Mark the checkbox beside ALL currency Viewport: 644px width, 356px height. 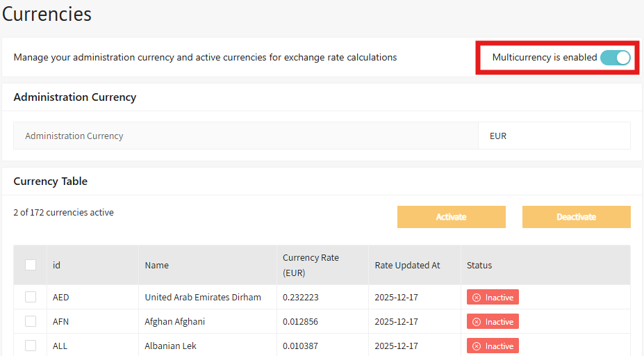click(31, 346)
